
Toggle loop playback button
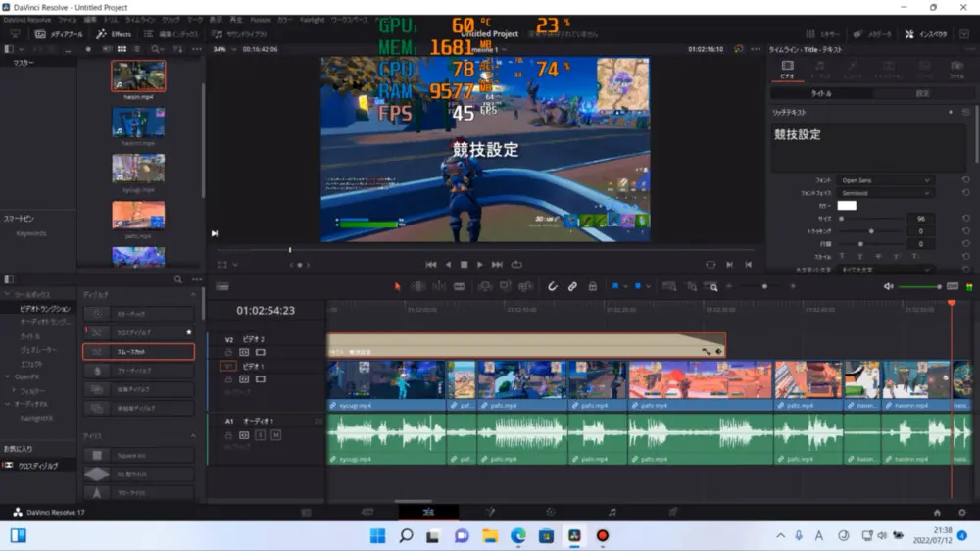[x=516, y=265]
